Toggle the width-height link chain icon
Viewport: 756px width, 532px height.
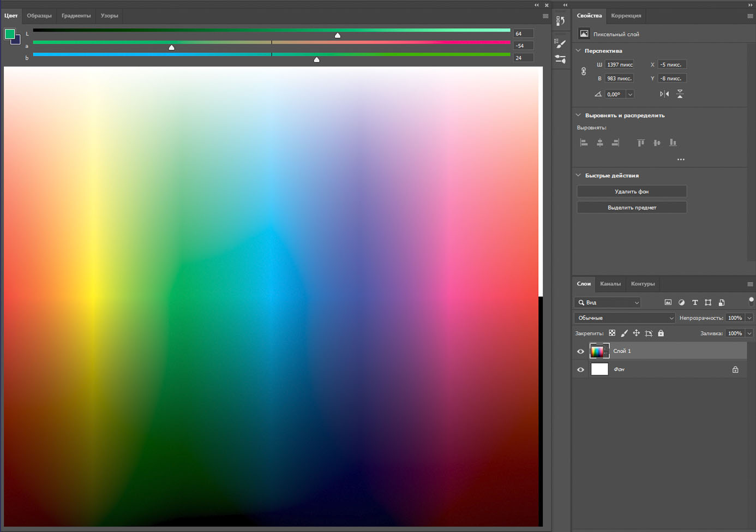click(x=584, y=71)
